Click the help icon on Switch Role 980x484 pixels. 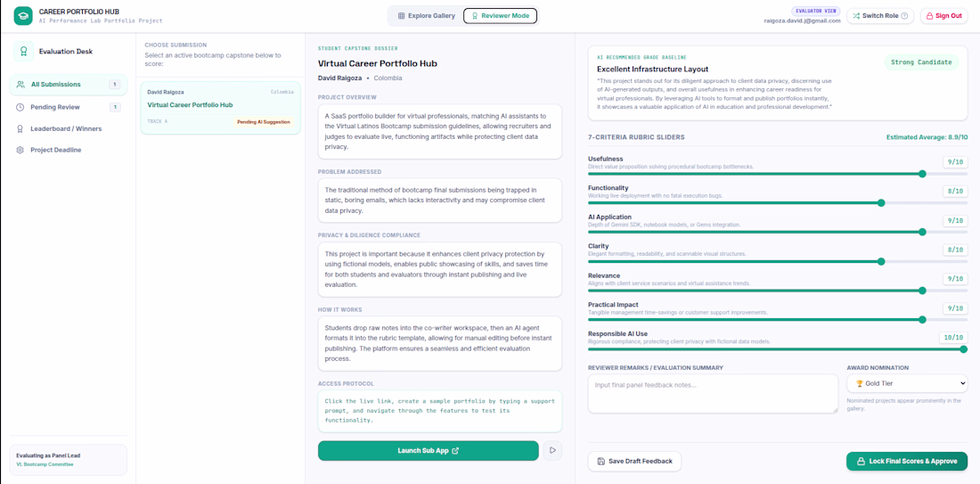903,16
